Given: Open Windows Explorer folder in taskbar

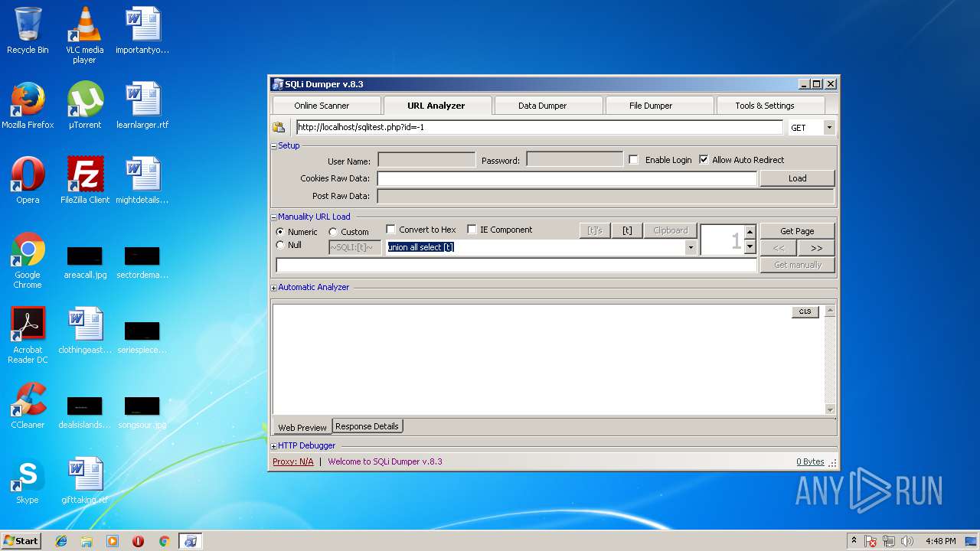Looking at the screenshot, I should (x=87, y=541).
